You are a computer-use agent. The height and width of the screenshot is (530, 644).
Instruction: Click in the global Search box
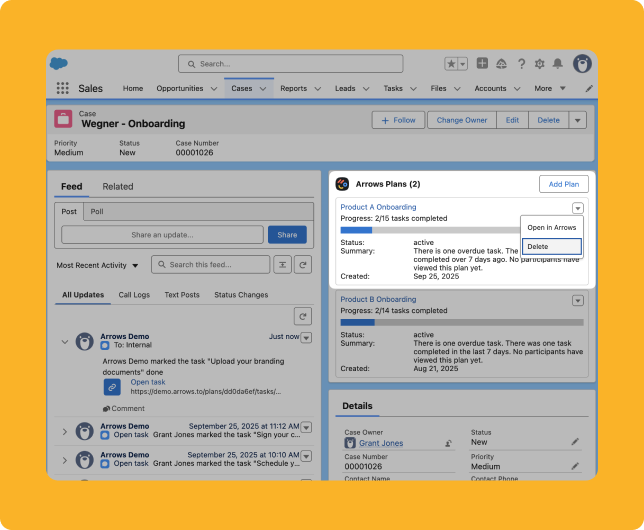tap(291, 64)
